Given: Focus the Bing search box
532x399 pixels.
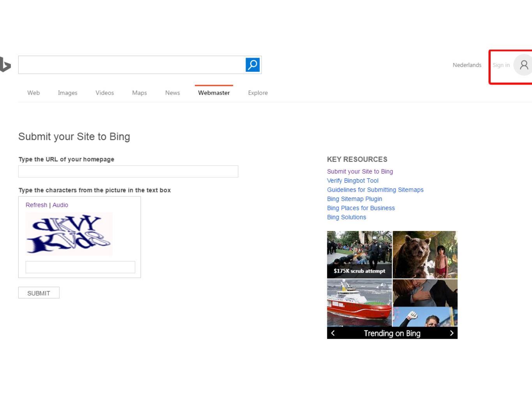Looking at the screenshot, I should pyautogui.click(x=132, y=65).
